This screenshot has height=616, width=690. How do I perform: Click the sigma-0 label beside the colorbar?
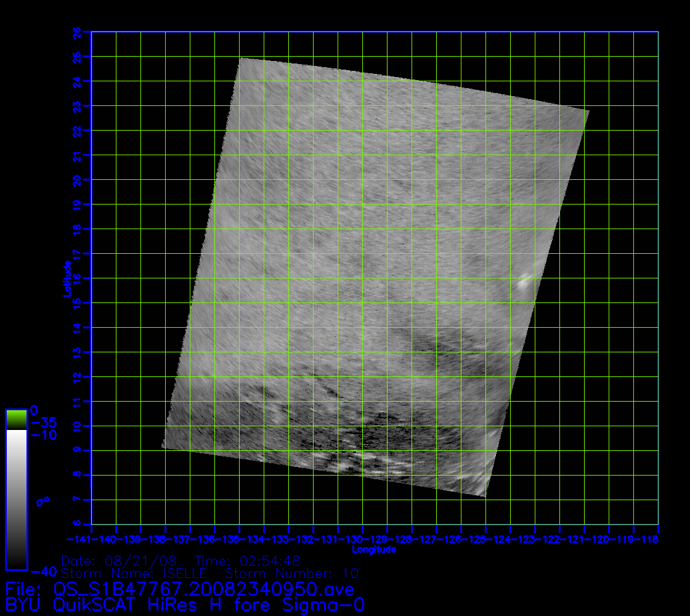(43, 501)
